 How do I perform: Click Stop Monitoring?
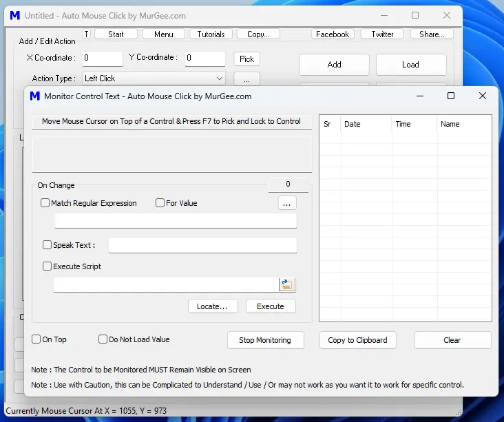(266, 340)
